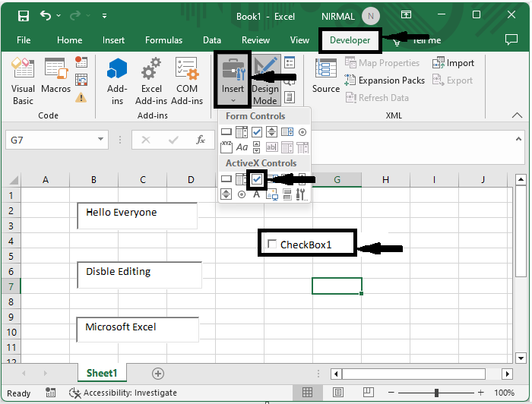Click the Select All corner triangle
The width and height of the screenshot is (532, 404).
tap(13, 179)
